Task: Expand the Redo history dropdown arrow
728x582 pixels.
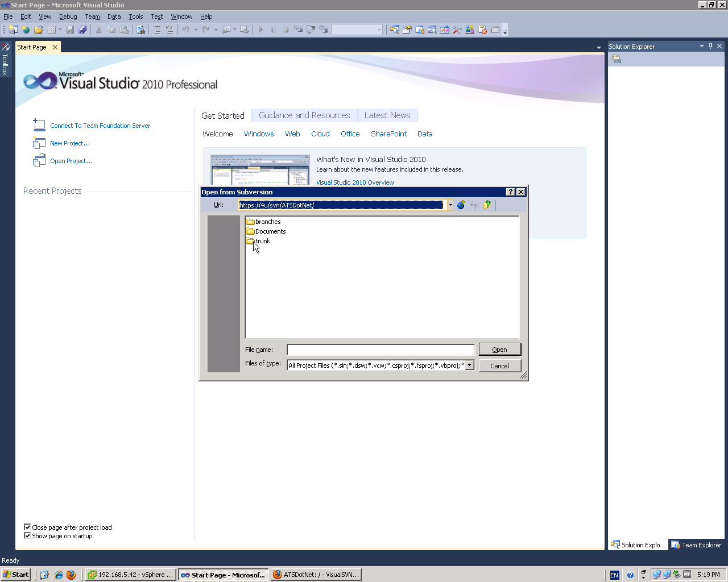Action: pyautogui.click(x=216, y=30)
